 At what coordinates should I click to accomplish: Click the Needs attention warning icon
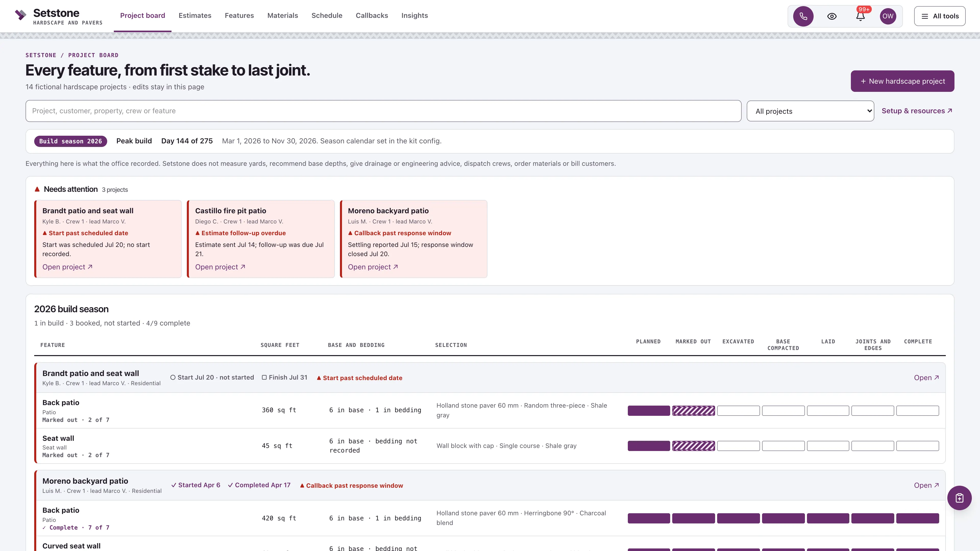(x=37, y=189)
